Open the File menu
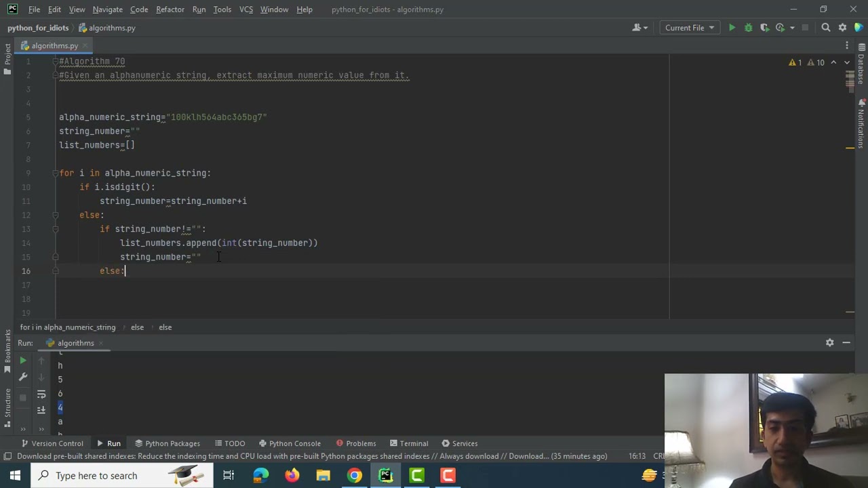Screen dimensions: 868x488 tap(34, 9)
